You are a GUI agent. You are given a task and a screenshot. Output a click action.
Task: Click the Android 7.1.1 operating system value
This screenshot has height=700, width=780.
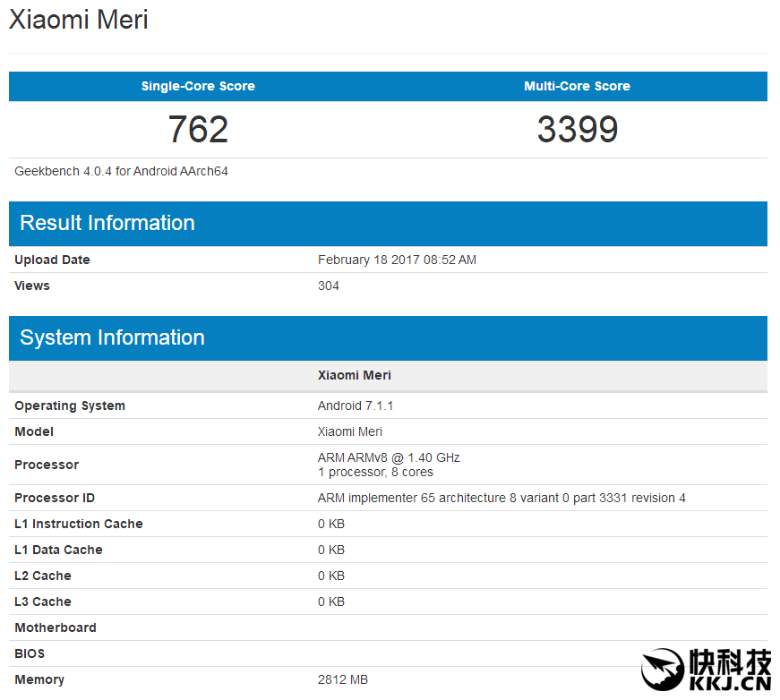pyautogui.click(x=356, y=405)
